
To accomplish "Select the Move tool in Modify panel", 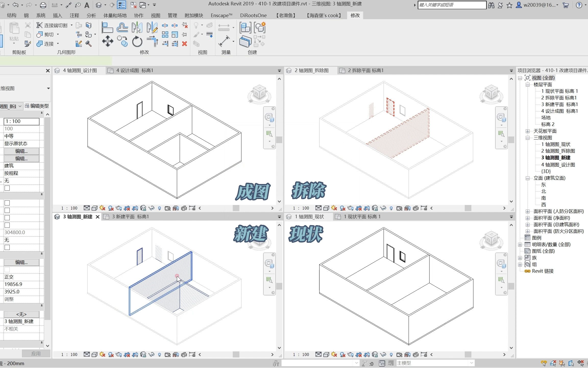I will (x=107, y=41).
